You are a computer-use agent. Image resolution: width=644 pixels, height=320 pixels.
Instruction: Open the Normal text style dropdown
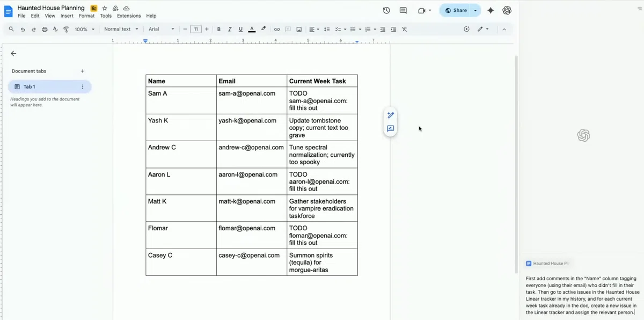point(121,30)
